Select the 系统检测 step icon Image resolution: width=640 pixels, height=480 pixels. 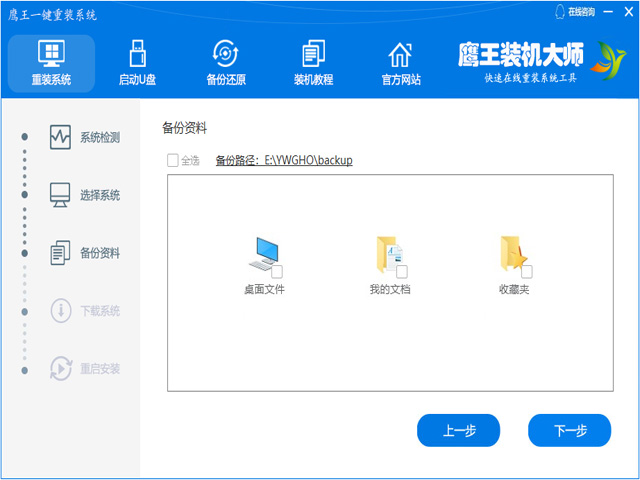(x=61, y=137)
